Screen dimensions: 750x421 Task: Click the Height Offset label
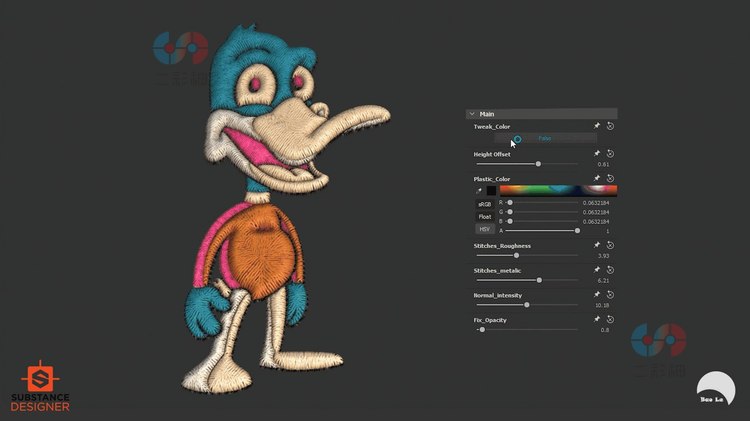[x=492, y=155]
